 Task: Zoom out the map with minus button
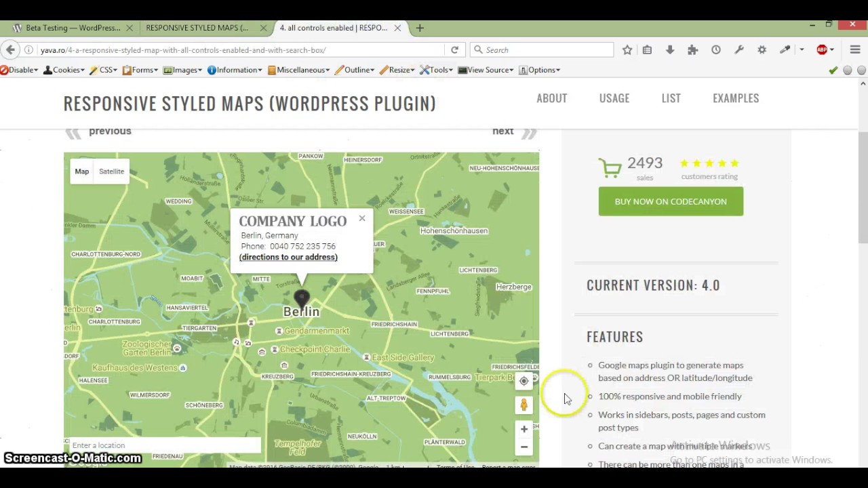[x=524, y=447]
